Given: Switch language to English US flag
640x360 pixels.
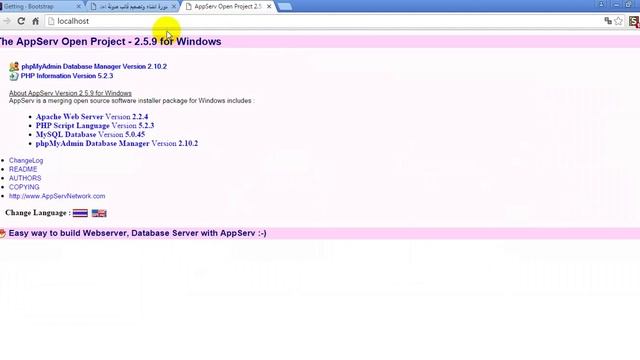Looking at the screenshot, I should coord(99,213).
